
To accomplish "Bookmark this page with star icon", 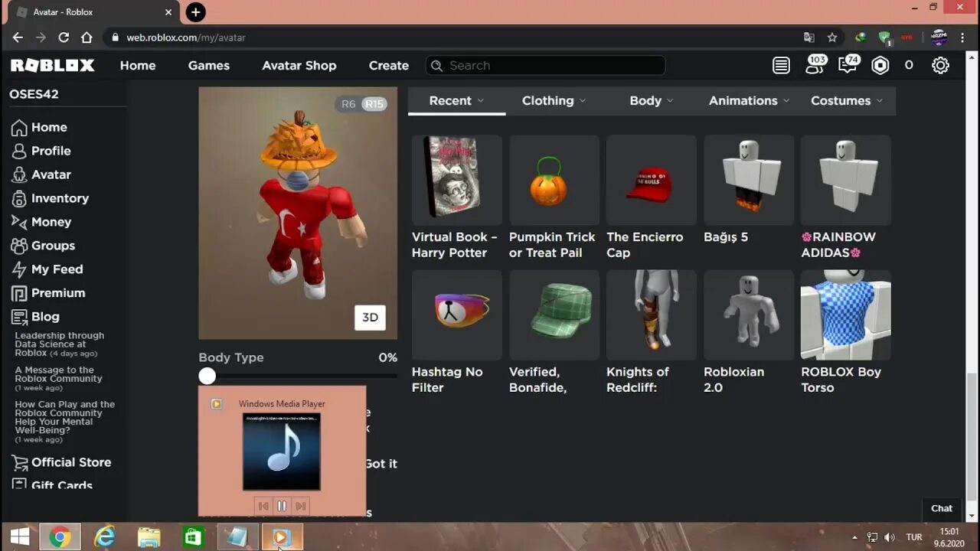I will point(832,37).
